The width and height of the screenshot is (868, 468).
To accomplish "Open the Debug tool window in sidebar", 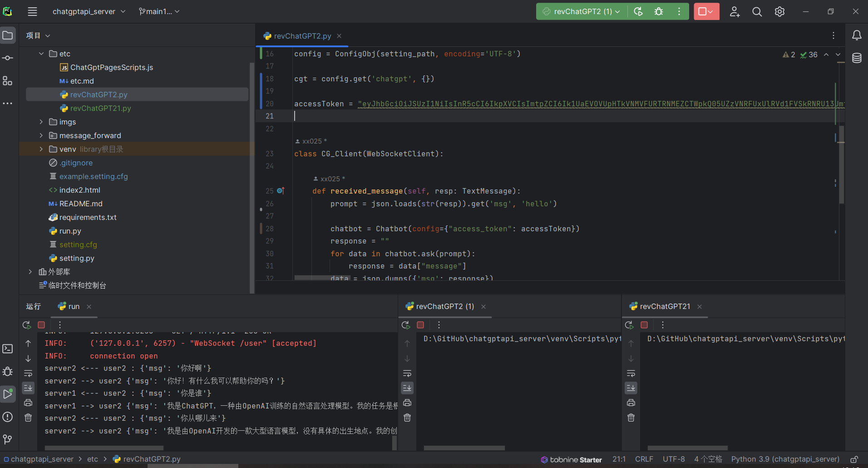I will tap(8, 371).
